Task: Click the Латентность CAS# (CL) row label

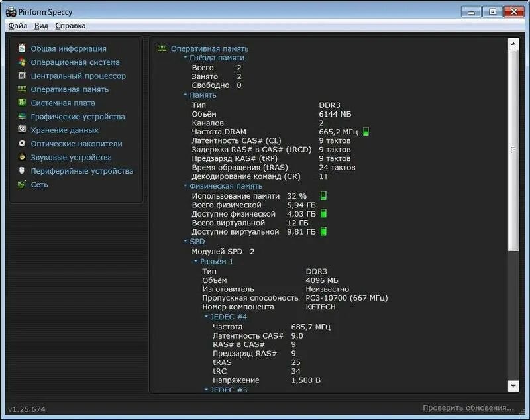Action: click(237, 140)
